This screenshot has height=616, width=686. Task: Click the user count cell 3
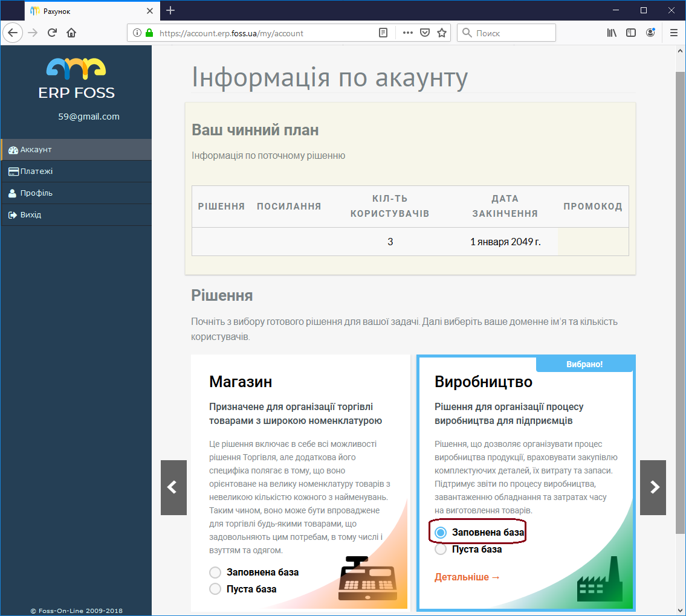[x=390, y=242]
